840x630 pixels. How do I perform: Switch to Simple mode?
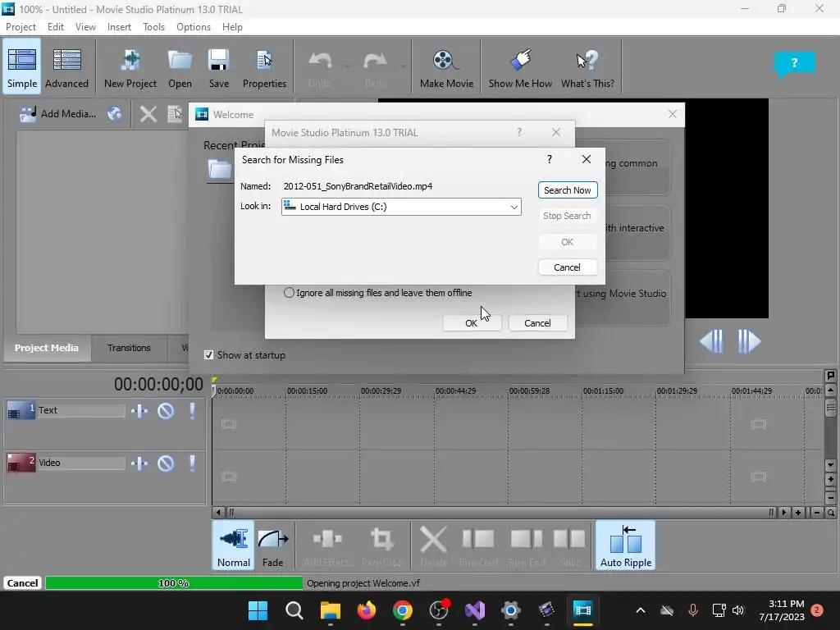pyautogui.click(x=22, y=66)
